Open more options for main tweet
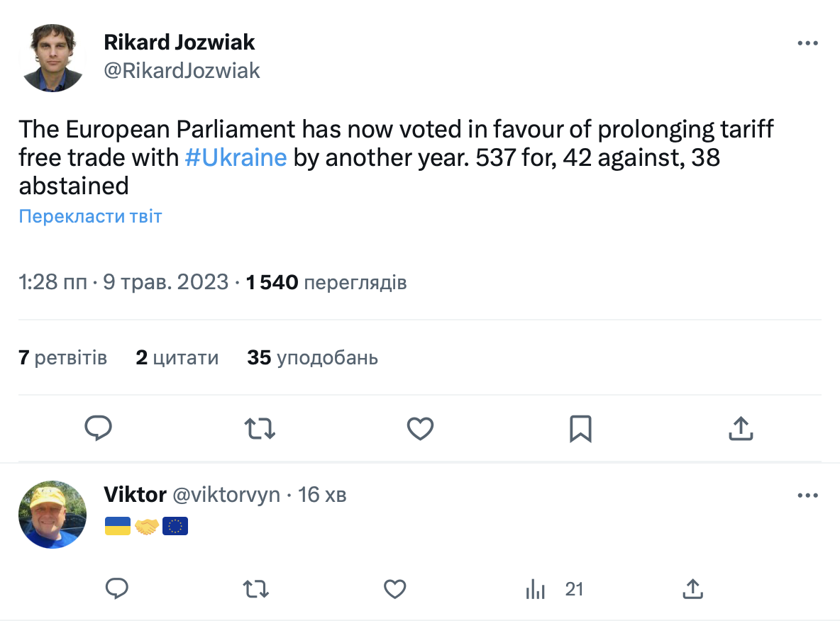This screenshot has height=621, width=840. 807,43
